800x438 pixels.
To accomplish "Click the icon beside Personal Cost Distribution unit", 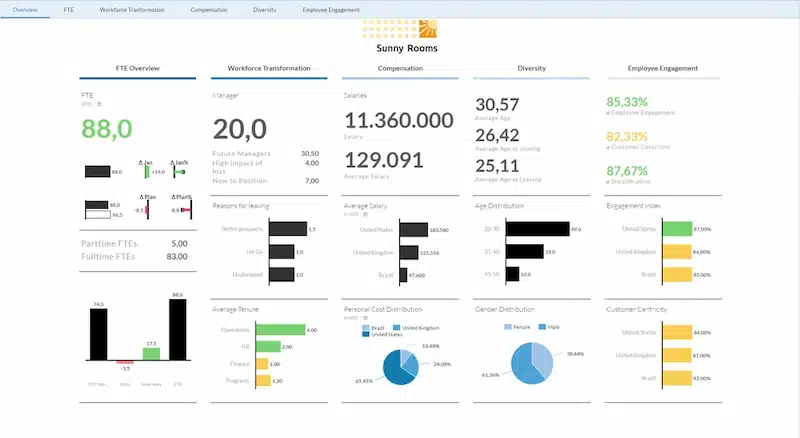I will point(367,318).
